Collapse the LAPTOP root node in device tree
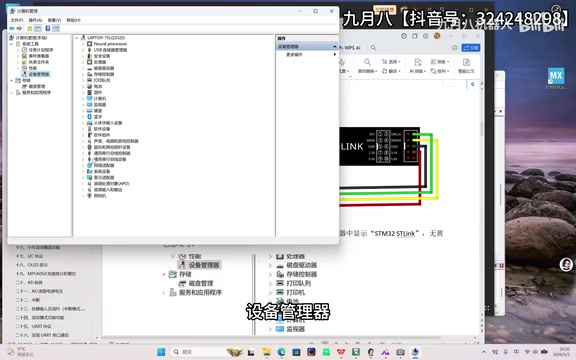This screenshot has height=360, width=576. (77, 38)
